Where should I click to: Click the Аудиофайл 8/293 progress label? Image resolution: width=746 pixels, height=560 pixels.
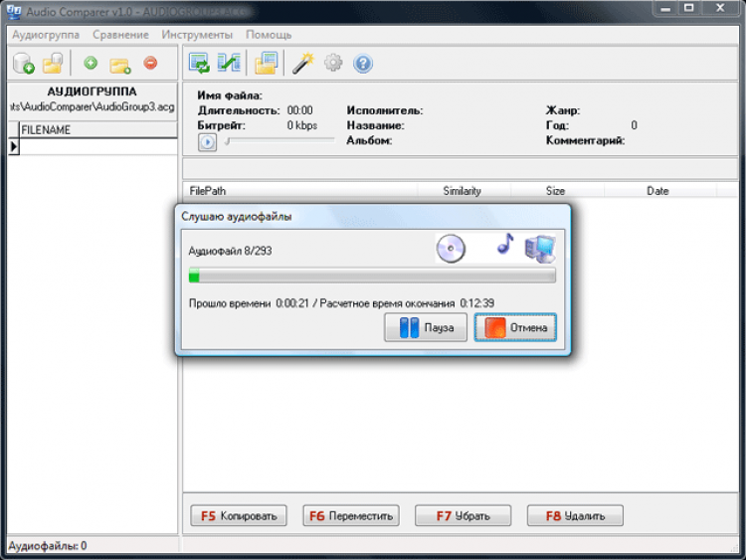coord(231,251)
